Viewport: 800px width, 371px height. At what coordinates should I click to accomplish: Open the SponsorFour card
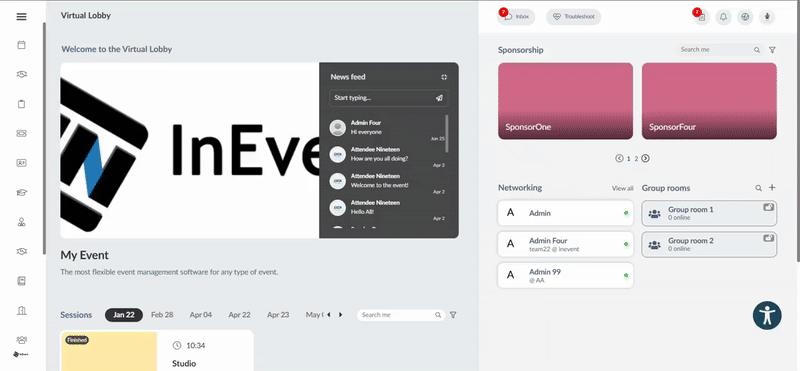click(709, 101)
